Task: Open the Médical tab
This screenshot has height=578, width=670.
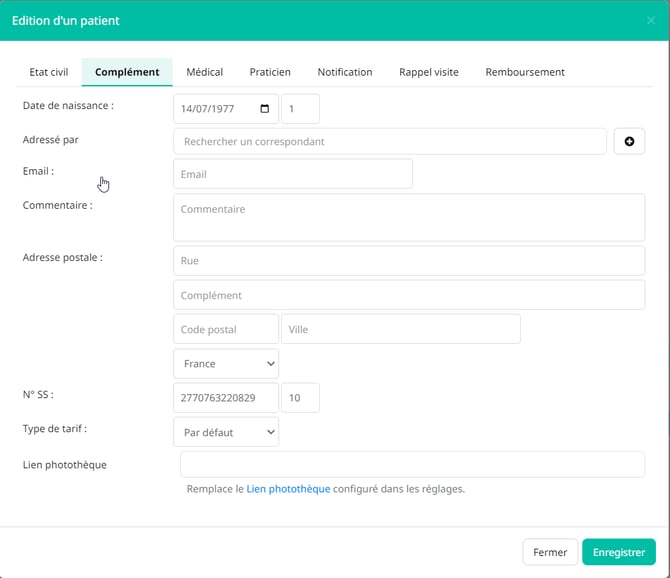Action: click(x=205, y=72)
